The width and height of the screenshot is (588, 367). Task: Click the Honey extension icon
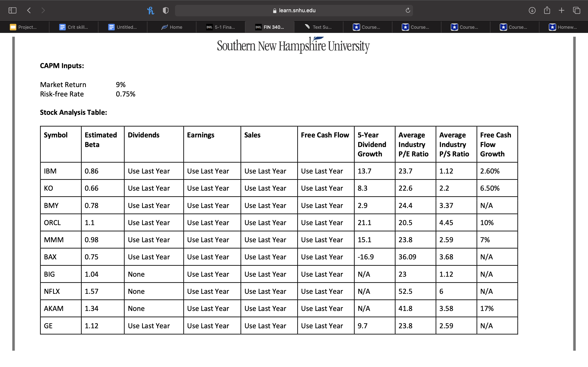point(151,10)
